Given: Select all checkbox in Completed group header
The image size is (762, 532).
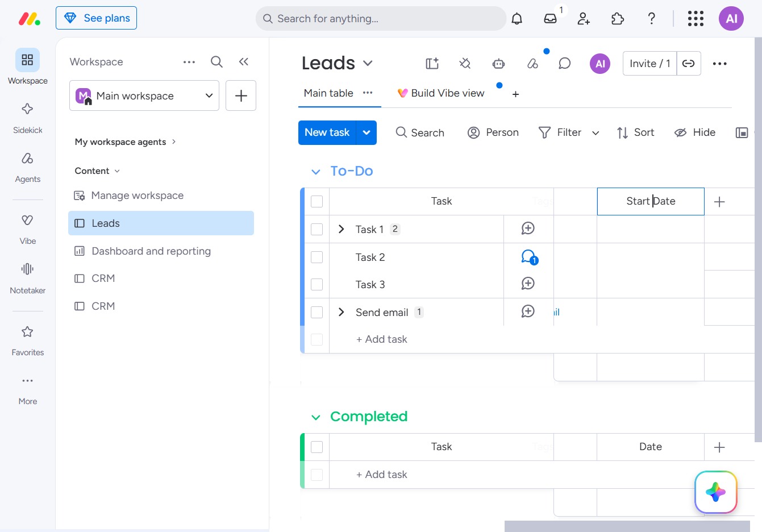Looking at the screenshot, I should tap(317, 447).
